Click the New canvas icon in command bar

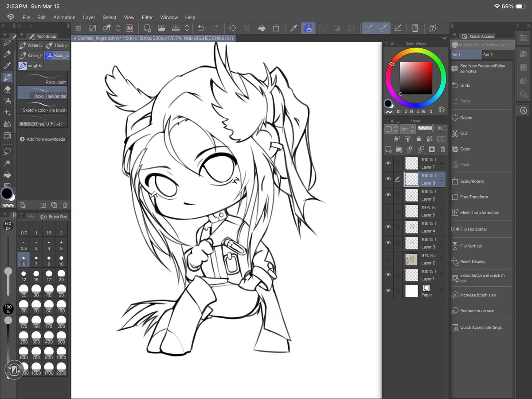pyautogui.click(x=148, y=28)
